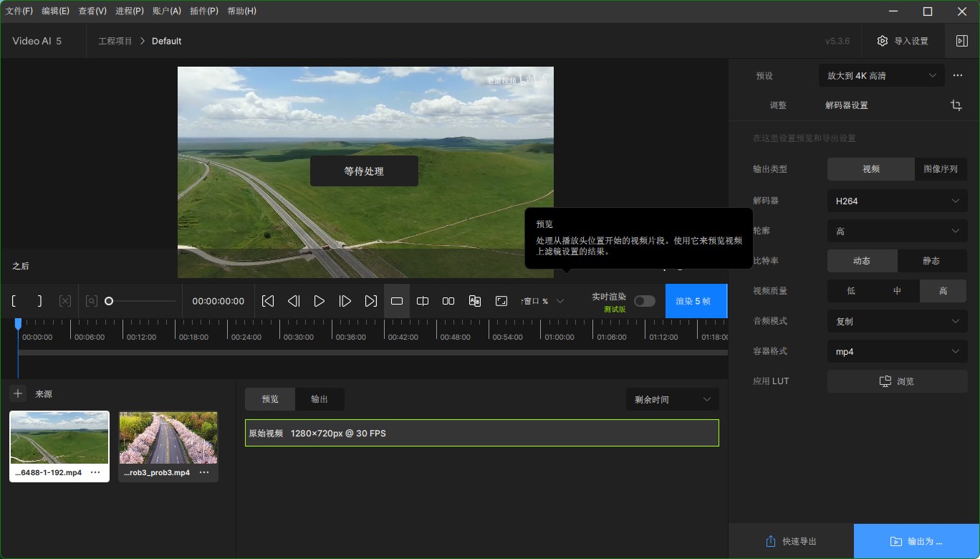Click the 快速导出 button
The height and width of the screenshot is (559, 980).
791,541
